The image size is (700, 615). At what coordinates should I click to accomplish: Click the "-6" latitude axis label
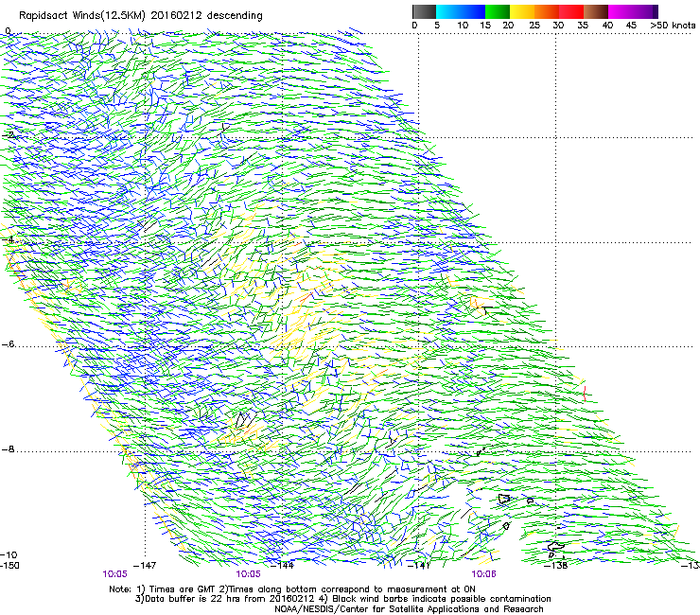8,343
